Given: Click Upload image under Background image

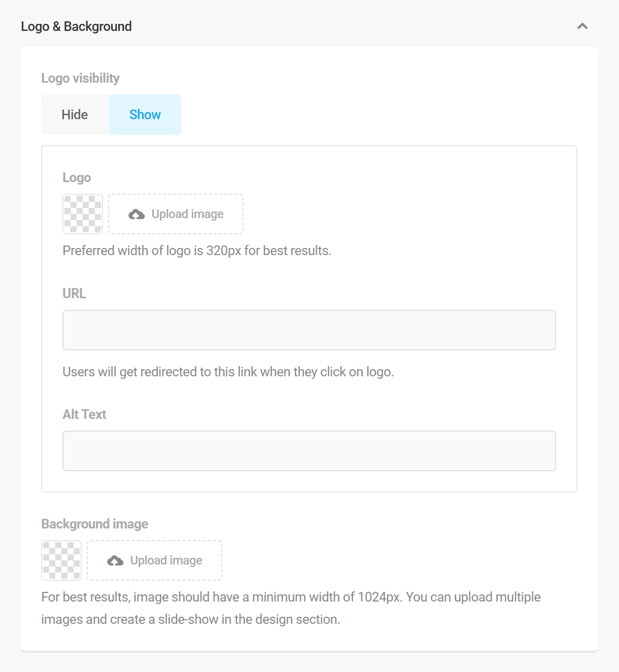Looking at the screenshot, I should click(x=154, y=560).
